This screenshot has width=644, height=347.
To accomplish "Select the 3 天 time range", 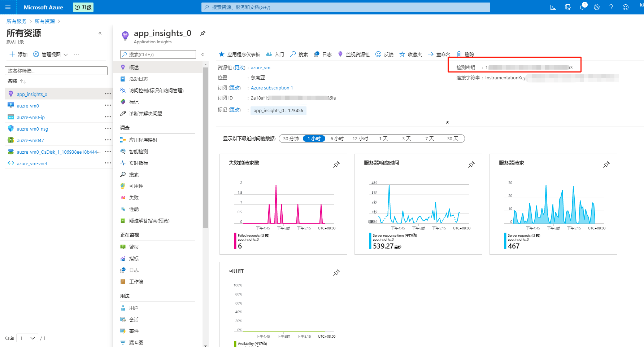I will pyautogui.click(x=406, y=139).
